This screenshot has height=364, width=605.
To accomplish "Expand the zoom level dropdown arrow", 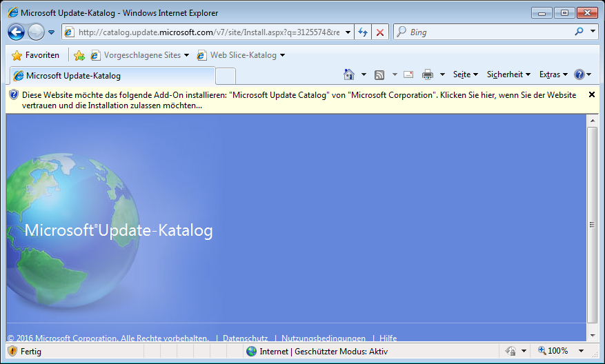I will tap(581, 351).
